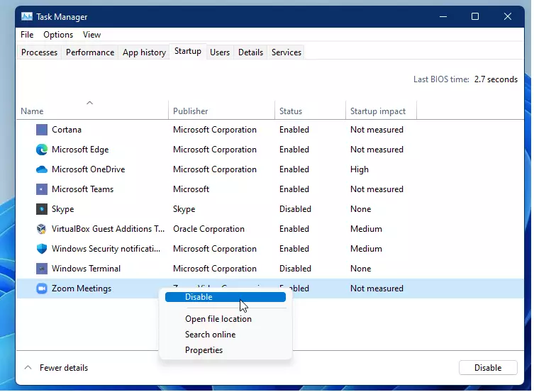The image size is (534, 392).
Task: Sort by the Publisher column header
Action: pyautogui.click(x=190, y=111)
